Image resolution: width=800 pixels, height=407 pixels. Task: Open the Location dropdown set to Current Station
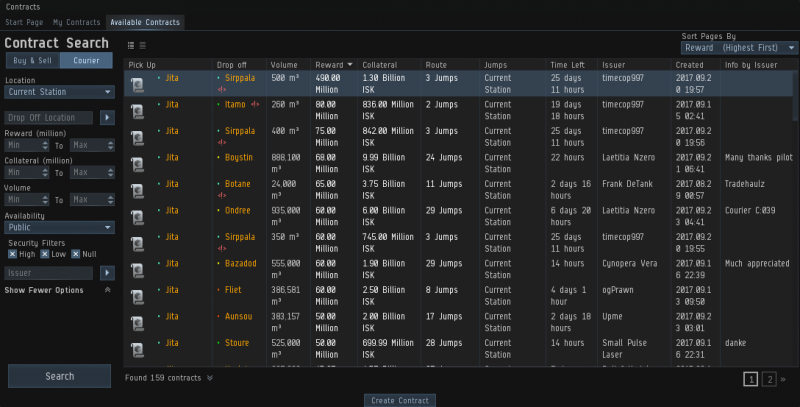click(x=59, y=93)
